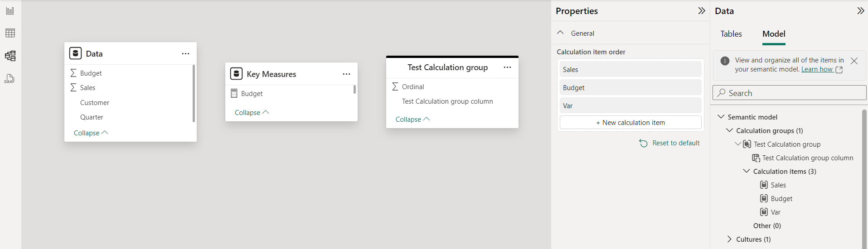This screenshot has height=249, width=868.
Task: Collapse Test Calculation group tree node
Action: pos(738,144)
